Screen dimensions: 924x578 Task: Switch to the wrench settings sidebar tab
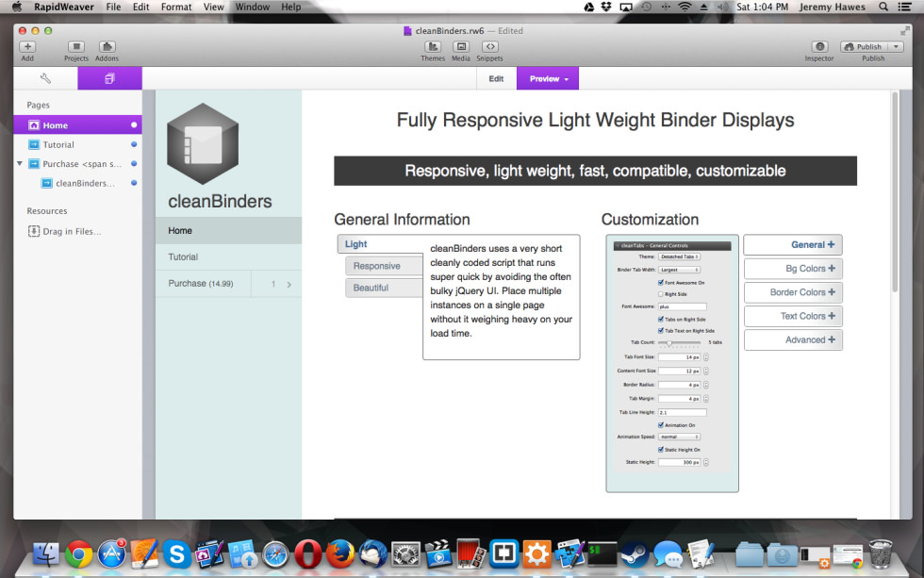pyautogui.click(x=45, y=78)
